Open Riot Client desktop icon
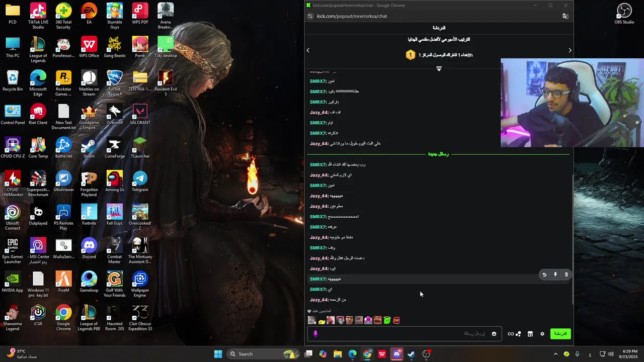 38,115
